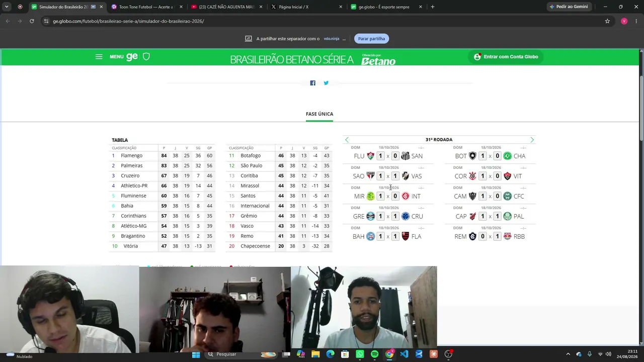Click Fluminense crest in FLU x SAN match
Viewport: 644px width, 362px height.
370,156
